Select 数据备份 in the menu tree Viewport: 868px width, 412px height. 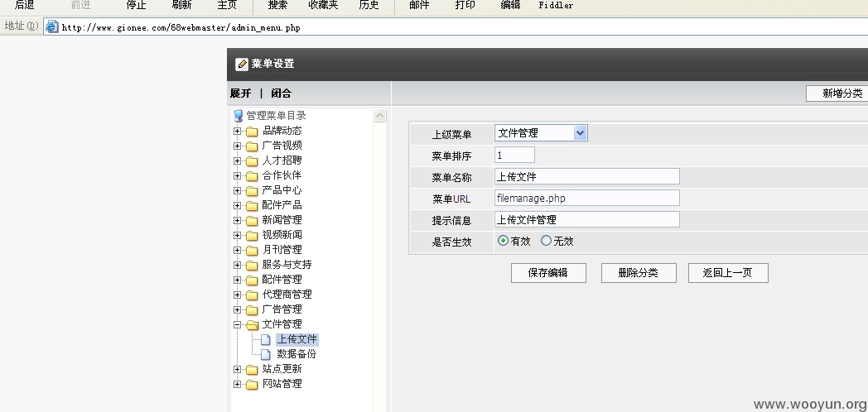coord(297,354)
